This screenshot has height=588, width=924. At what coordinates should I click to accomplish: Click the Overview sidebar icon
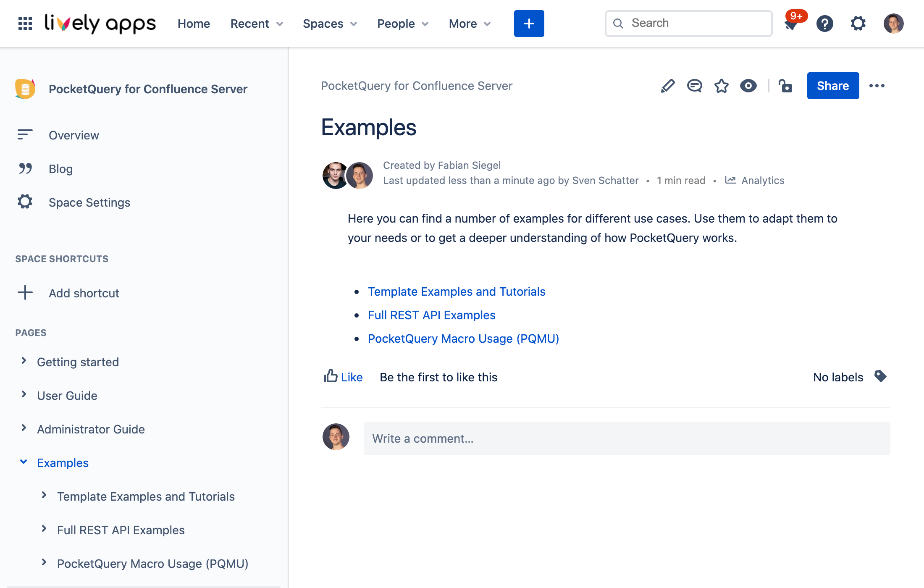[x=25, y=135]
